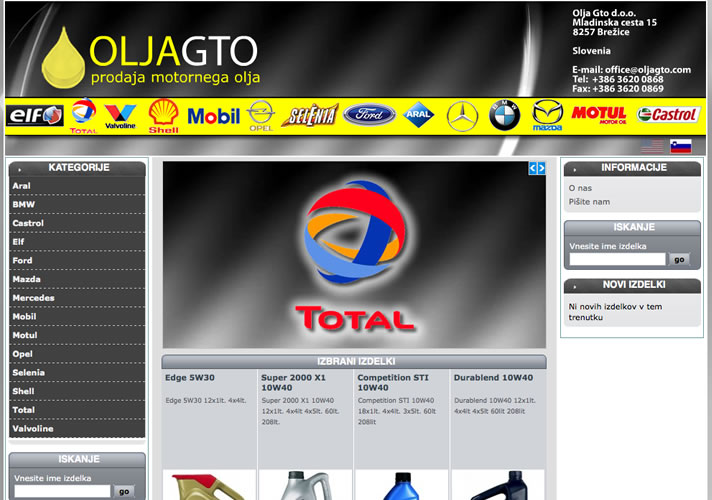Open the Shell logo in brand strip
Screen dimensions: 712x500
coord(164,115)
